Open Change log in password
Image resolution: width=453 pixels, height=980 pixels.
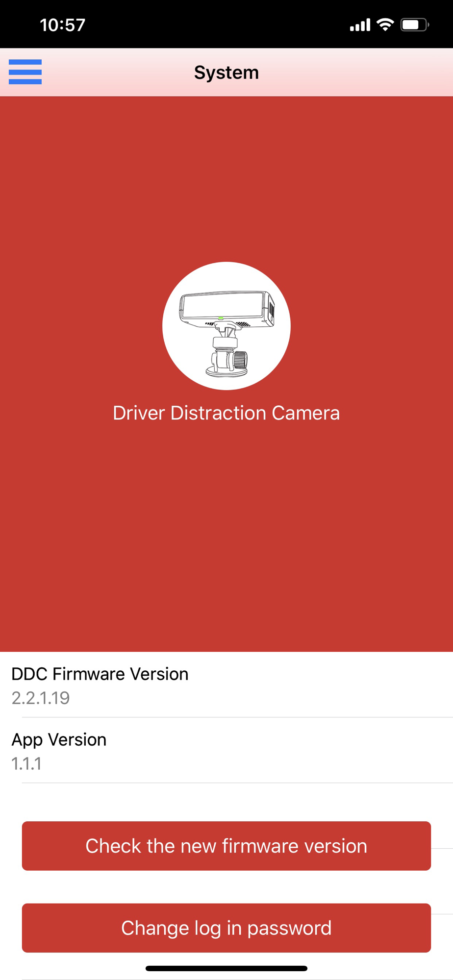[x=226, y=928]
